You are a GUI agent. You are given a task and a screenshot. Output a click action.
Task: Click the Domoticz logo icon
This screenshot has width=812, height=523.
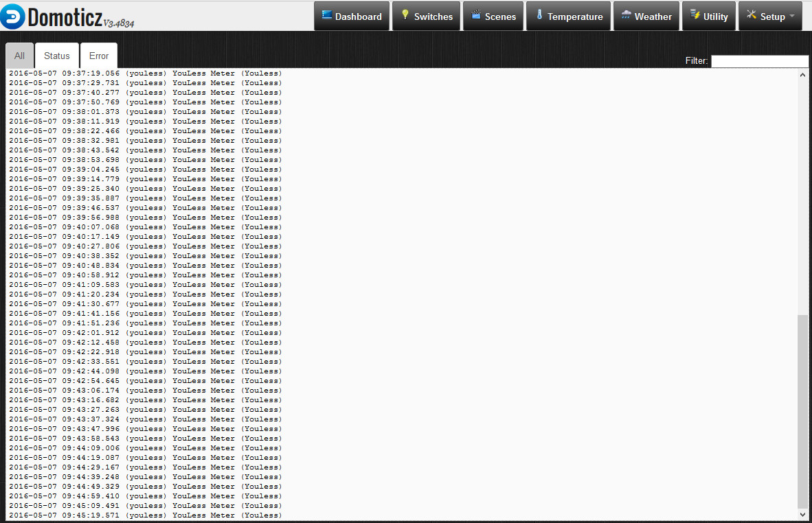[12, 16]
